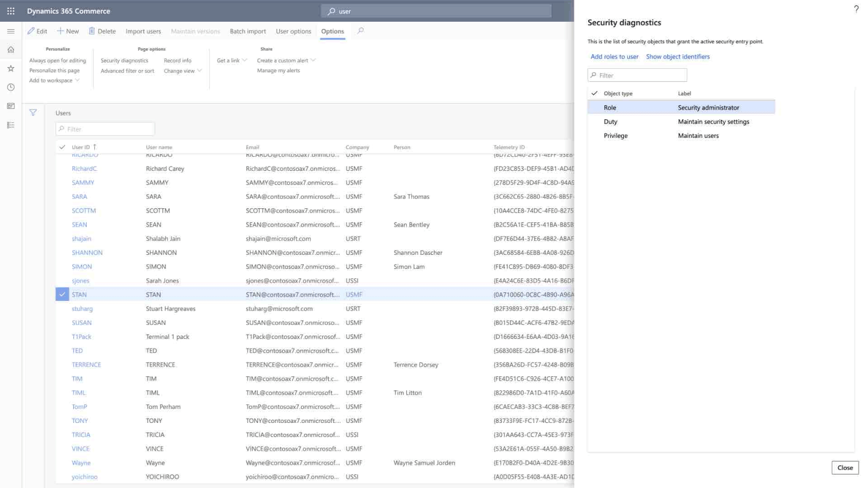This screenshot has width=868, height=488.
Task: Click Wayne Samuel Jorden person cell
Action: (x=424, y=463)
